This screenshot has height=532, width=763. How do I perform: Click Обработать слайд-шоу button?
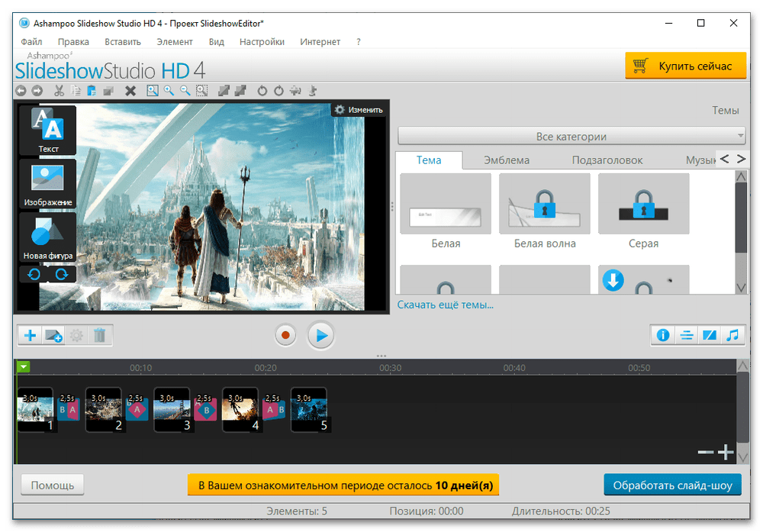(x=672, y=485)
